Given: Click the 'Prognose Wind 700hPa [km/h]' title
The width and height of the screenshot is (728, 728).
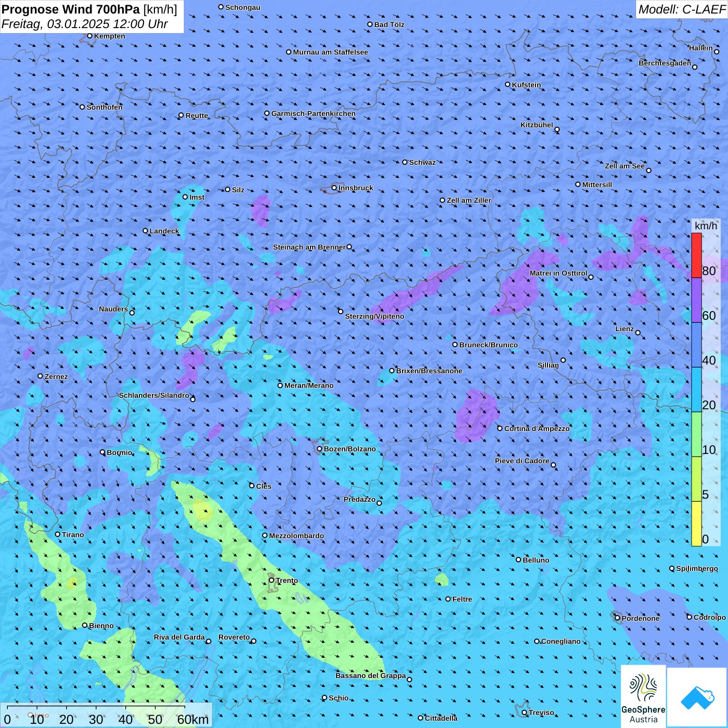Looking at the screenshot, I should tap(89, 9).
